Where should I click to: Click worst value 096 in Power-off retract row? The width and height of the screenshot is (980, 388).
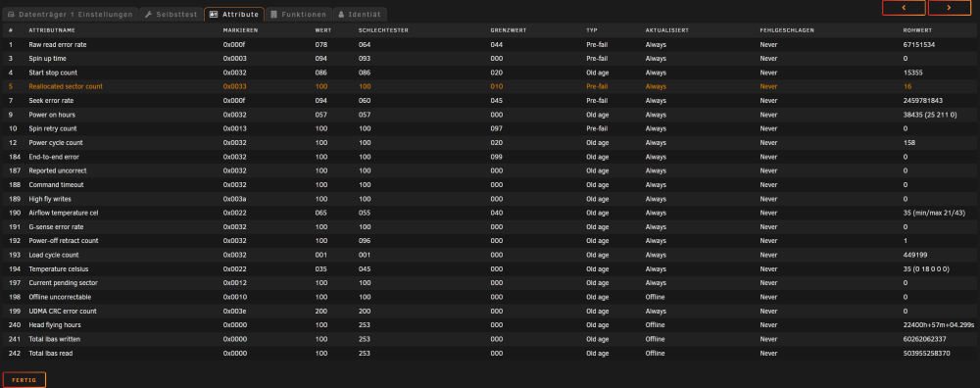click(x=365, y=241)
